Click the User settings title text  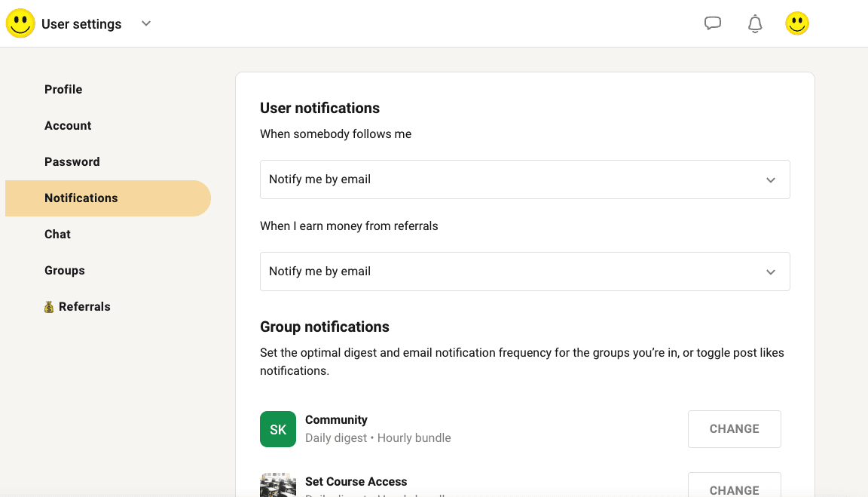click(x=81, y=24)
